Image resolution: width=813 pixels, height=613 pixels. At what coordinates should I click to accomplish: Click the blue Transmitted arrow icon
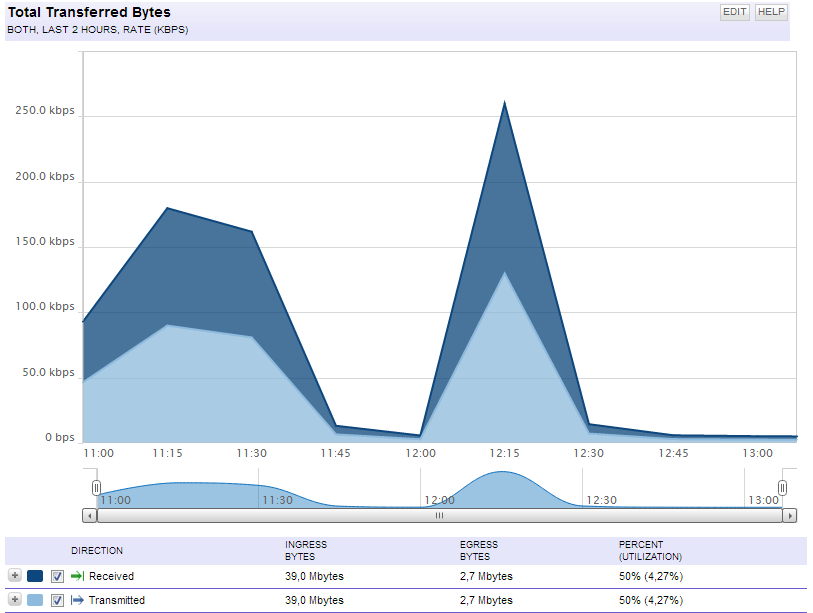tap(77, 600)
